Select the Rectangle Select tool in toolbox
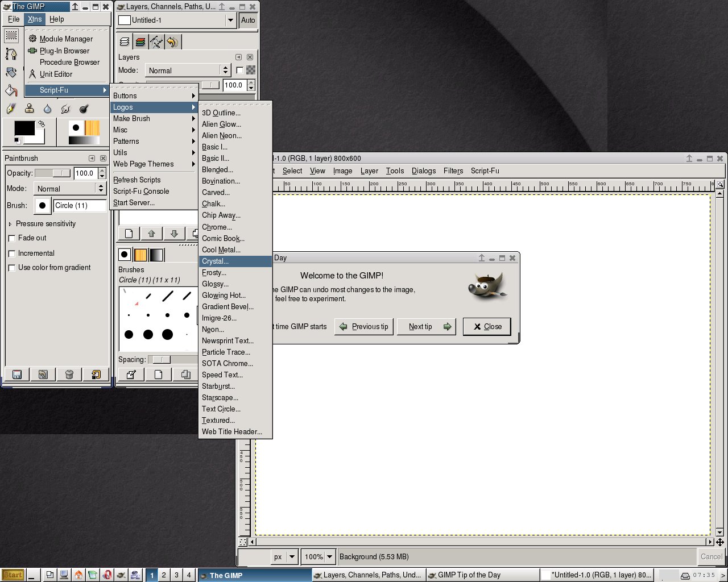 [x=11, y=35]
